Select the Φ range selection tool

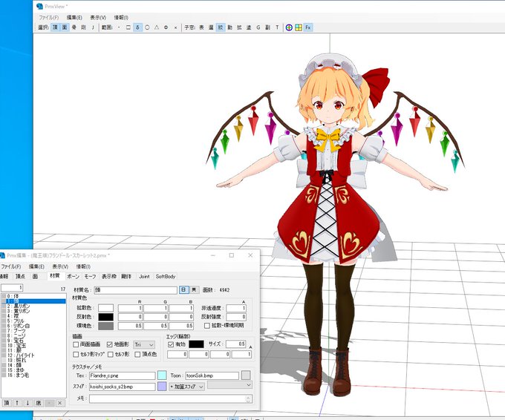166,27
